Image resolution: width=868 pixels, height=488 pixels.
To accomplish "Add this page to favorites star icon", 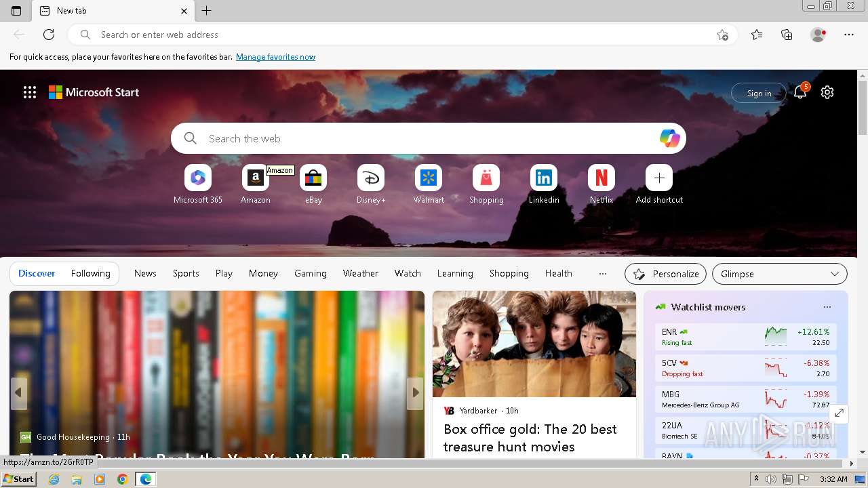I will click(x=722, y=35).
